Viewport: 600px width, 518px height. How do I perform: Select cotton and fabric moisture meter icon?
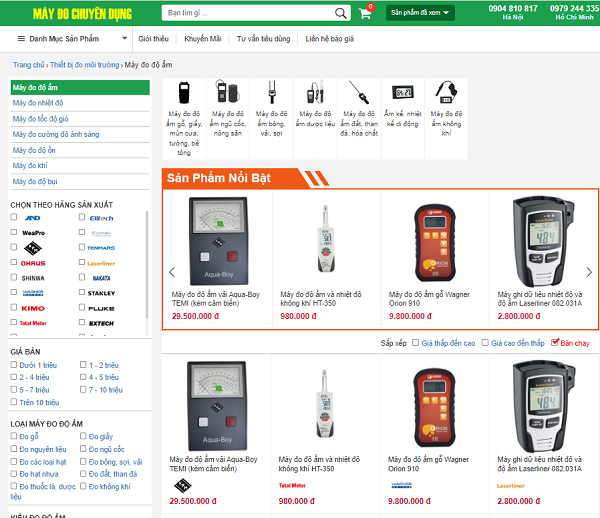click(272, 92)
